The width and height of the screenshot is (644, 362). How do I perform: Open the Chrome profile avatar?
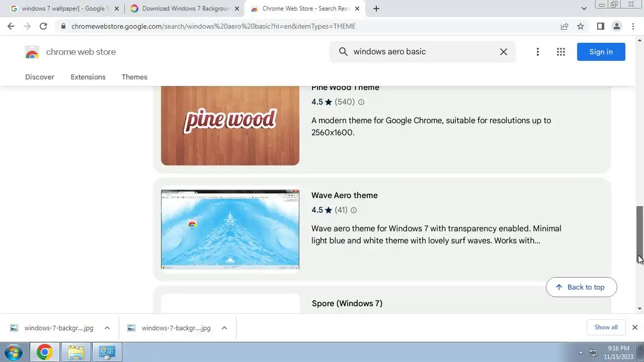616,26
